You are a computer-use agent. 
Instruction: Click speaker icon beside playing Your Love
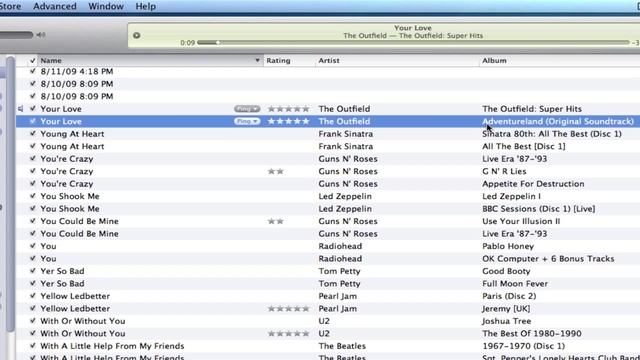click(x=20, y=109)
